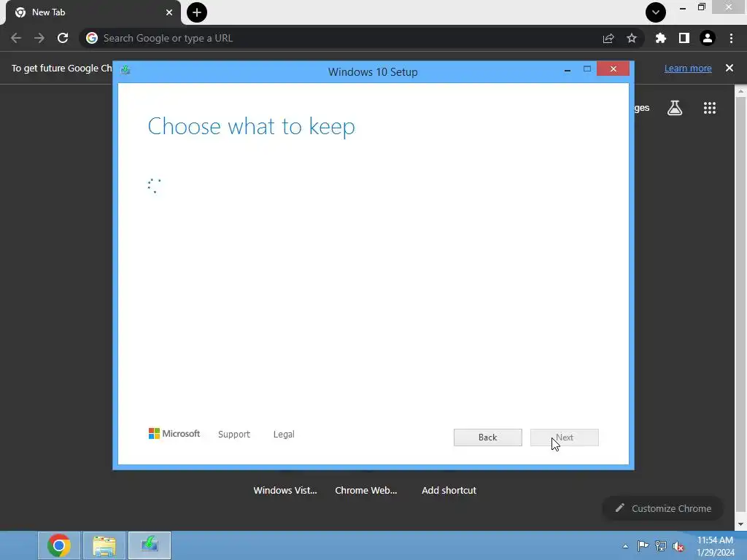Viewport: 747px width, 560px height.
Task: Open Chrome tab search dropdown
Action: coord(656,12)
